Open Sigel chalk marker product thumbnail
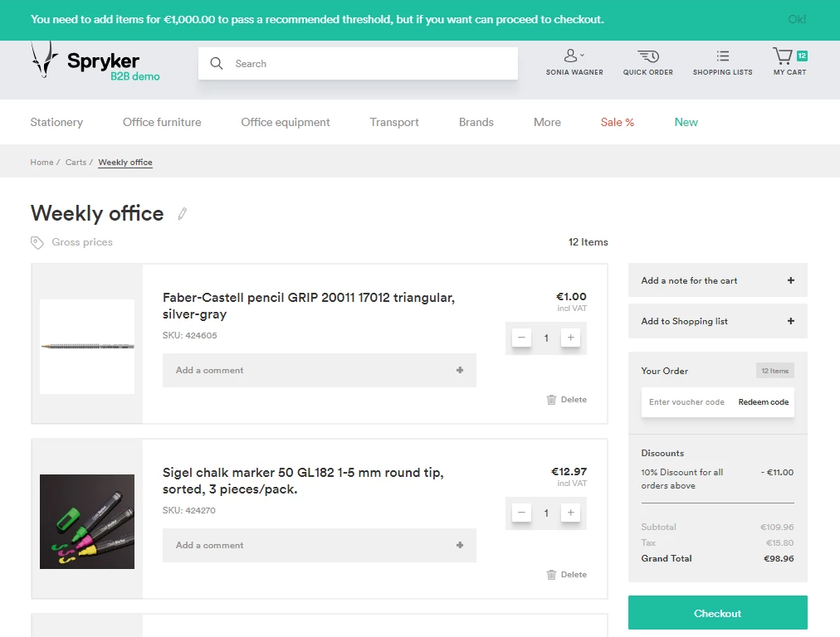The image size is (840, 637). click(87, 522)
